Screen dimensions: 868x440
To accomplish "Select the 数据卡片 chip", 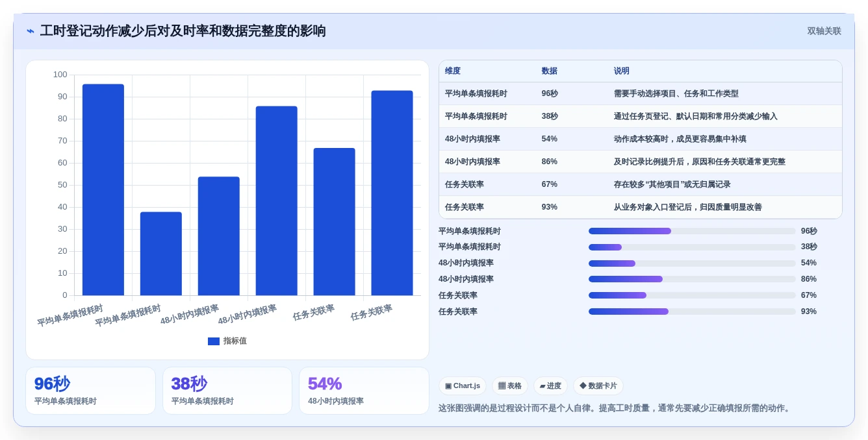I will [598, 385].
